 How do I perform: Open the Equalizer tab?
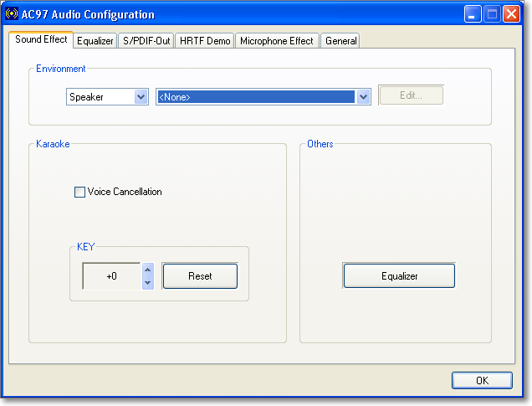pyautogui.click(x=95, y=41)
